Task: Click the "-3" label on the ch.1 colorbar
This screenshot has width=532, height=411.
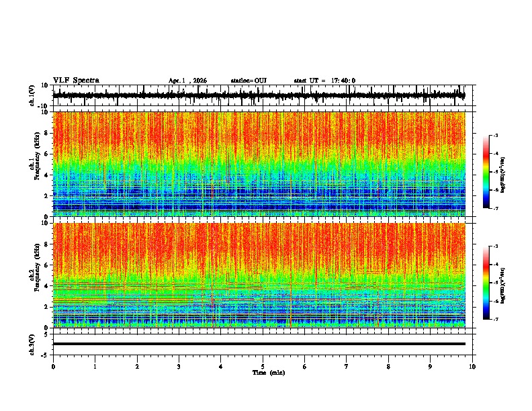Action: coord(496,135)
